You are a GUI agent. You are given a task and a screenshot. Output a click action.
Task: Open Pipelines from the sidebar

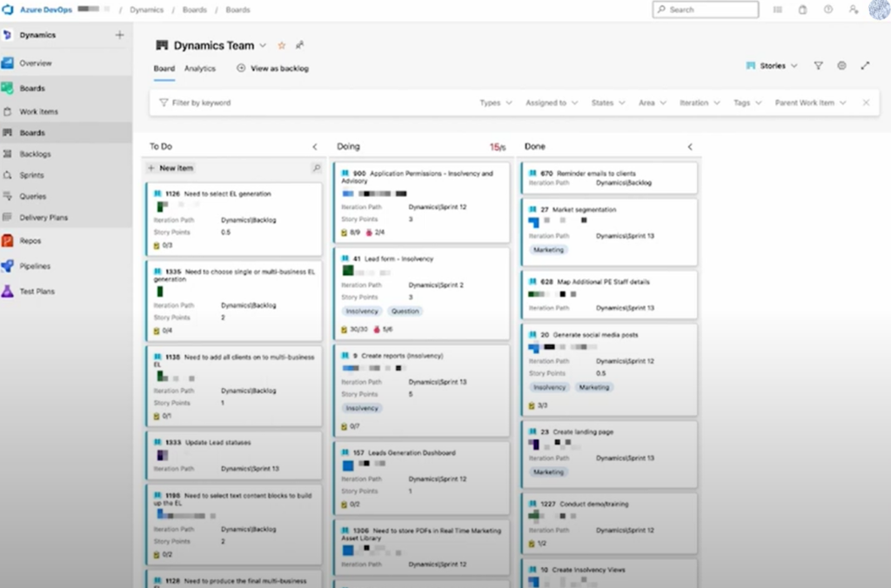[x=35, y=266]
